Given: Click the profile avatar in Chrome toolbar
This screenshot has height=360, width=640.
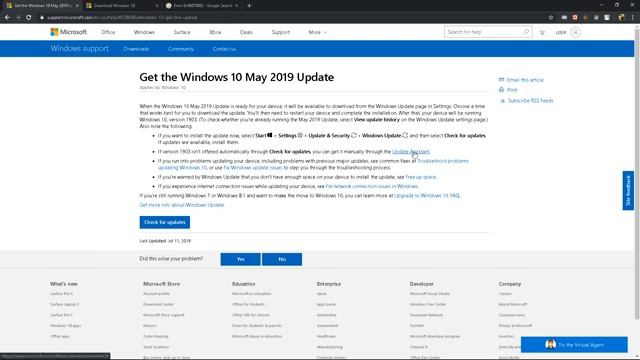Looking at the screenshot, I should click(x=621, y=18).
